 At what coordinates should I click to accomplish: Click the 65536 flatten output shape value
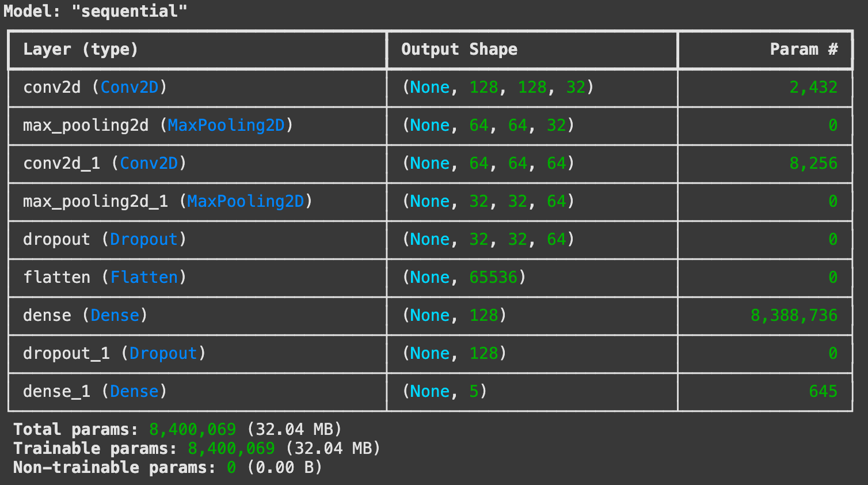493,278
